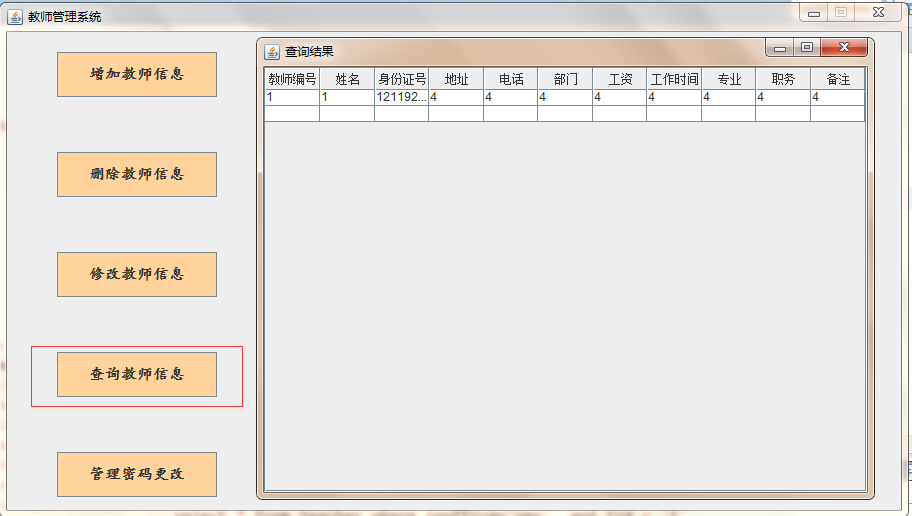Viewport: 912px width, 516px height.
Task: Click Java icon in 教师管理系统 title bar
Action: click(15, 17)
